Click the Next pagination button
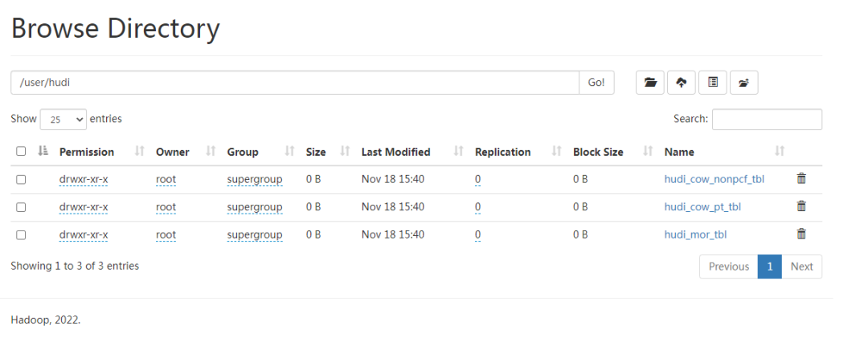Image resolution: width=868 pixels, height=342 pixels. pos(801,267)
